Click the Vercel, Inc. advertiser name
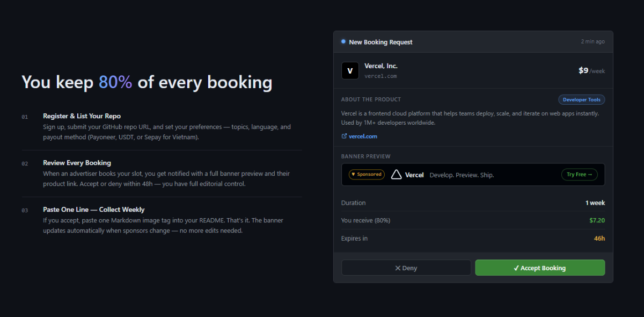 pos(381,66)
